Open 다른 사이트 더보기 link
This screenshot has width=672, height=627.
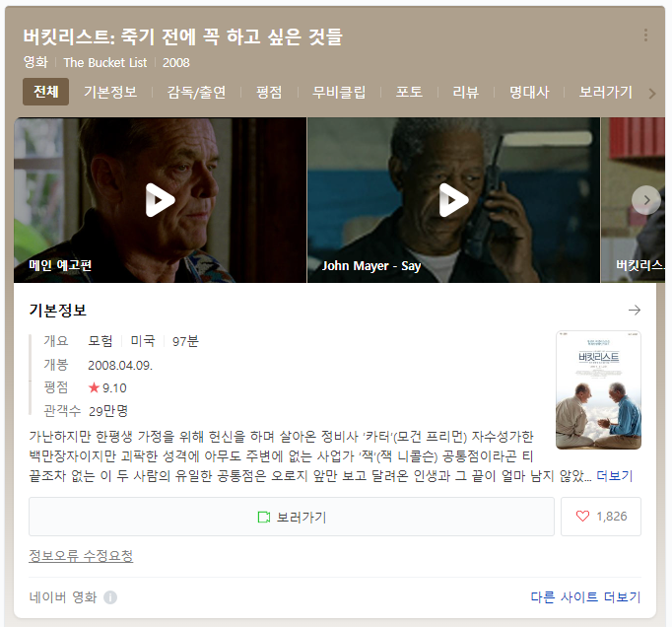585,597
